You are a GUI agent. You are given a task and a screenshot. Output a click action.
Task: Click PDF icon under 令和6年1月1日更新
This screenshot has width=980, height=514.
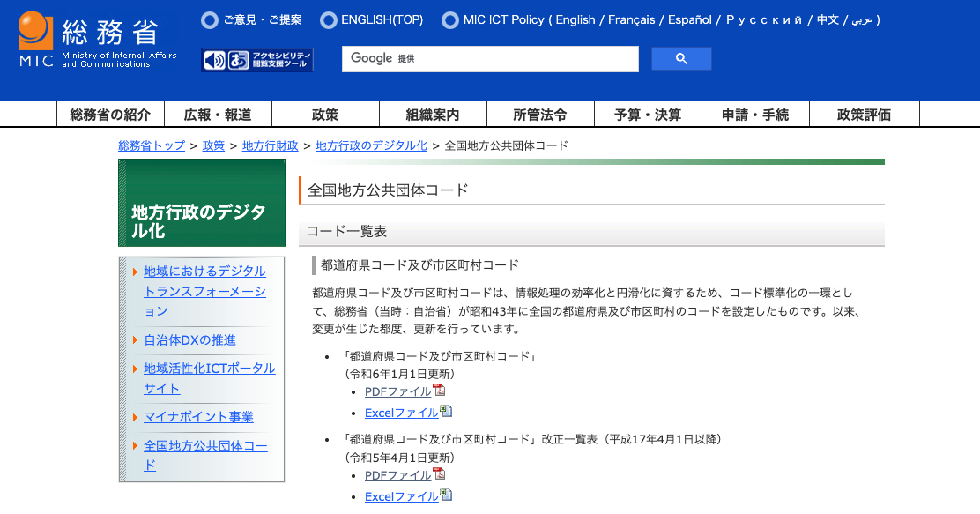coord(439,391)
